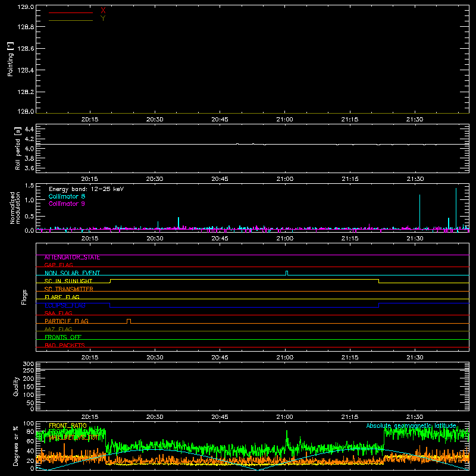This screenshot has width=476, height=476.
Task: Click the cyan spike just after 21:30
Action: pos(420,212)
